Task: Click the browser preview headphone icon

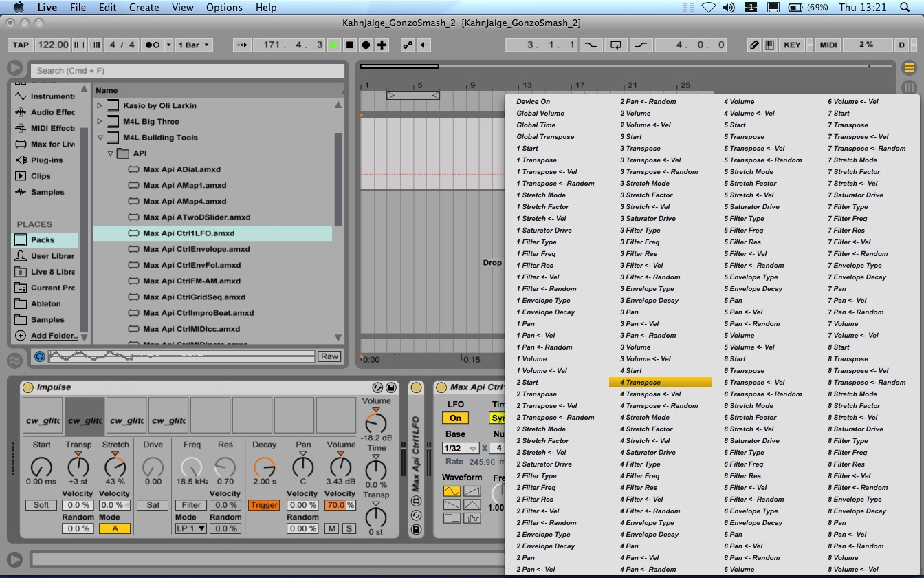Action: click(40, 356)
